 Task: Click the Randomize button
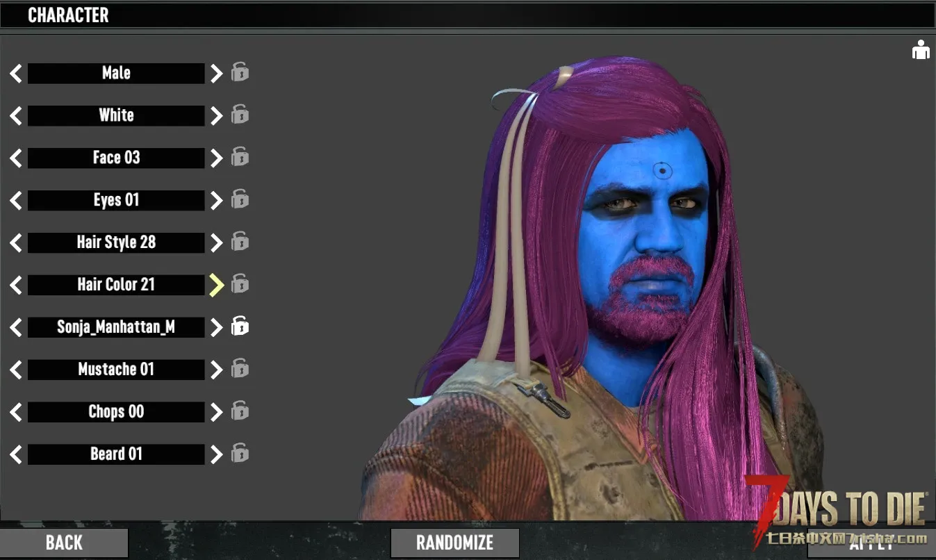click(x=454, y=543)
